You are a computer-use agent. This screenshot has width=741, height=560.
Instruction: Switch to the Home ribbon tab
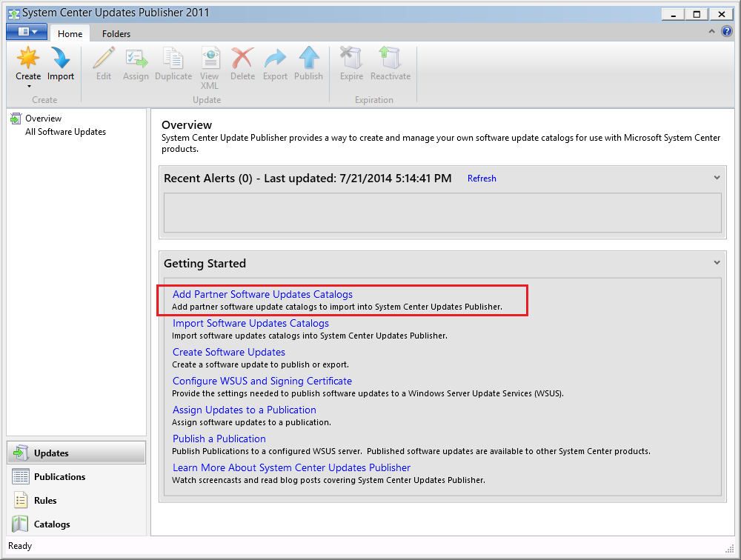click(x=70, y=33)
